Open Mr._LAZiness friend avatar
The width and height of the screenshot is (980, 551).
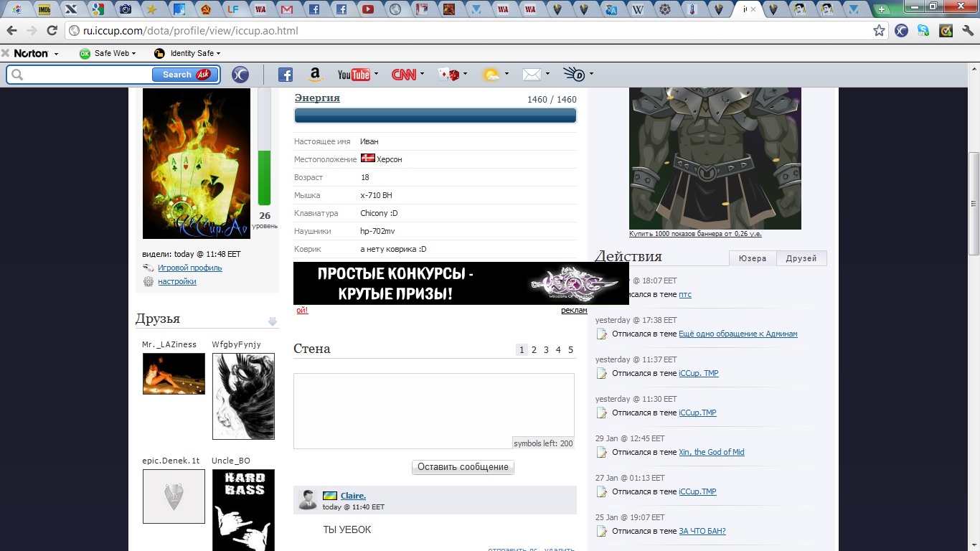click(174, 374)
